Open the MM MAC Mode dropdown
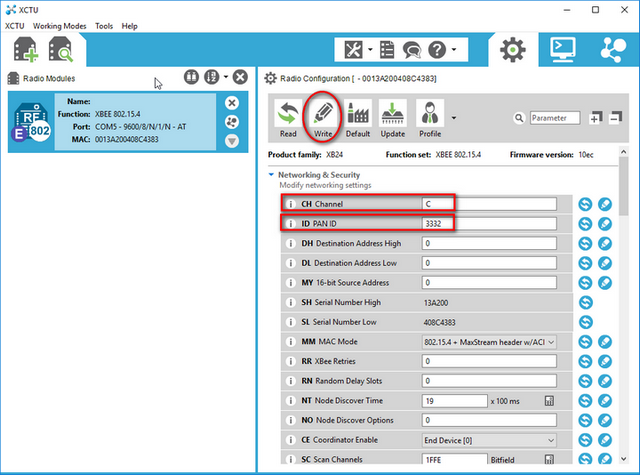The height and width of the screenshot is (475, 640). click(489, 342)
